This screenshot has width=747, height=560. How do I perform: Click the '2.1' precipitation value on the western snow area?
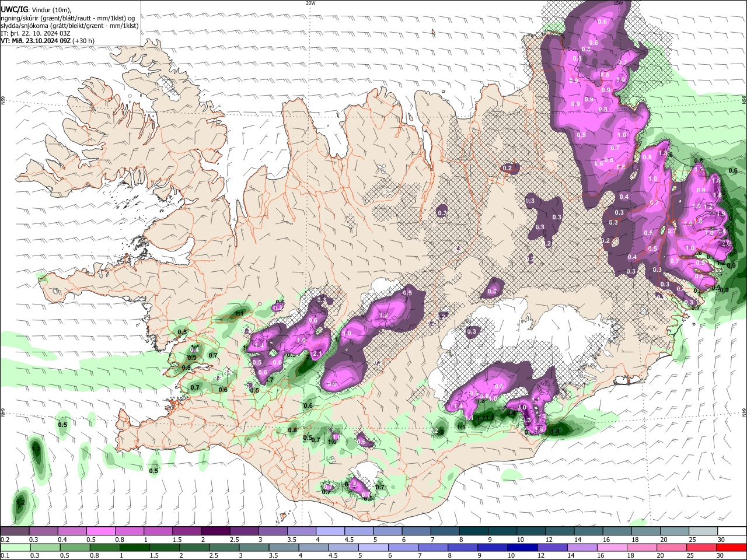318,354
